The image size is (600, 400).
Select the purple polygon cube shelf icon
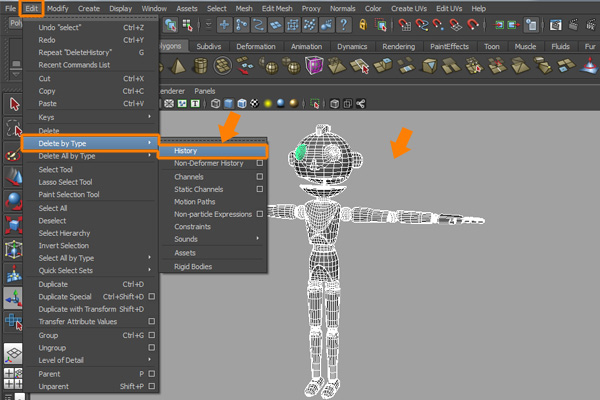314,66
